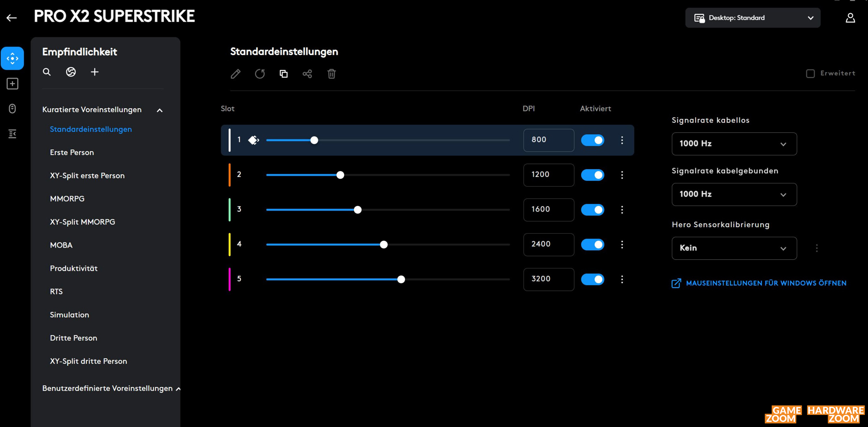The image size is (868, 427).
Task: Open Mauseinstellungen für Windows öffnen link
Action: (x=759, y=283)
